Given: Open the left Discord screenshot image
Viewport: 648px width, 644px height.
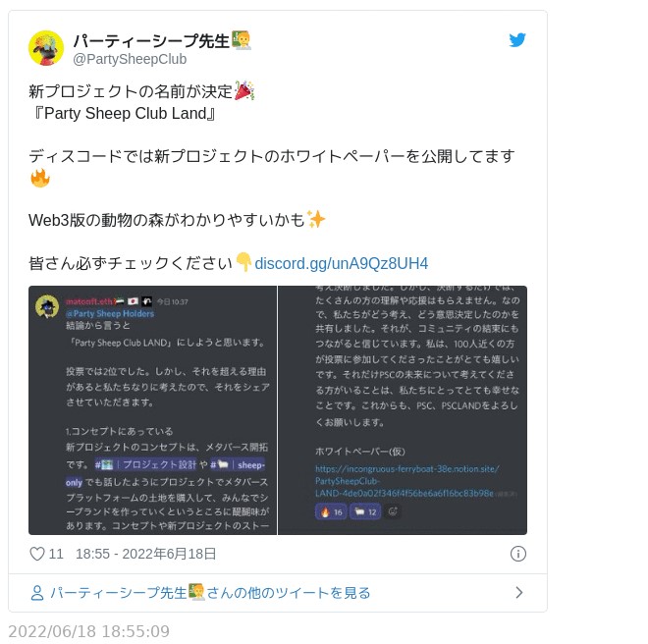Looking at the screenshot, I should pyautogui.click(x=152, y=410).
